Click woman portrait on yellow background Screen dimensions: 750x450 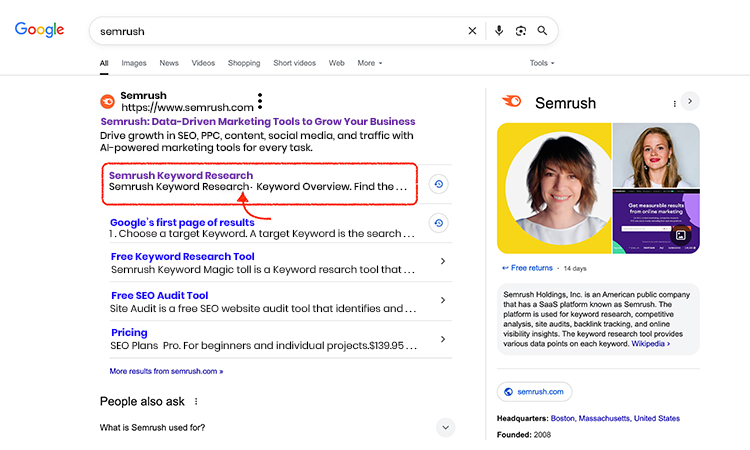pos(554,188)
